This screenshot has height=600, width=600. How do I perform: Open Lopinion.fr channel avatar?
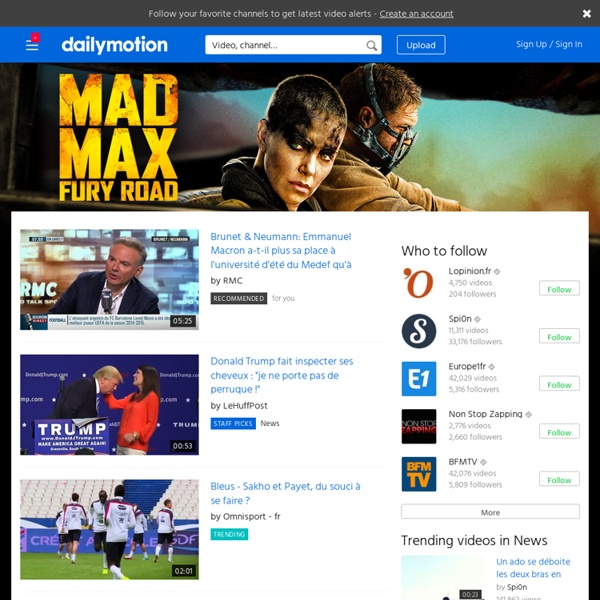pyautogui.click(x=418, y=283)
